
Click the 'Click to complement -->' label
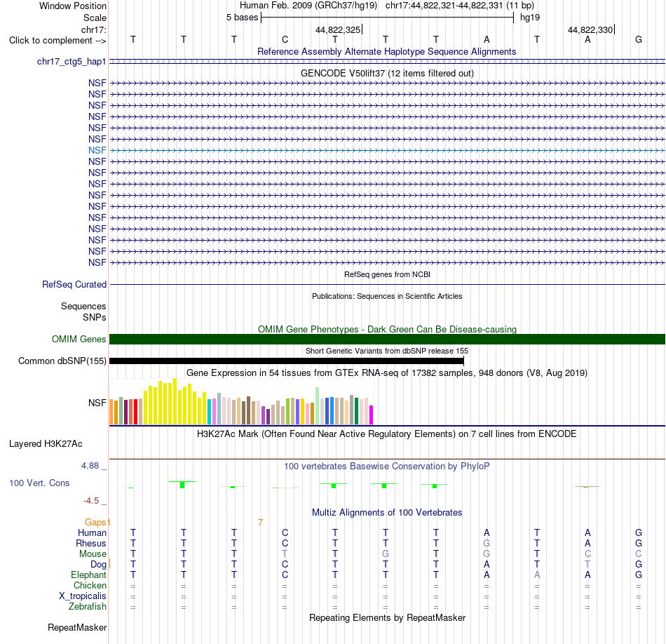point(57,41)
